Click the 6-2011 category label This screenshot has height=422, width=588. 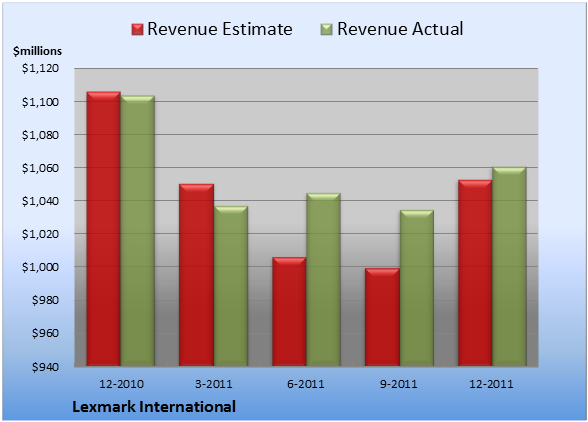point(306,384)
